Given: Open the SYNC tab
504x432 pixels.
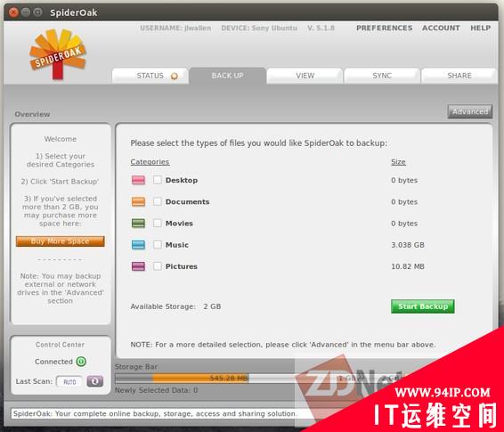Looking at the screenshot, I should click(382, 76).
